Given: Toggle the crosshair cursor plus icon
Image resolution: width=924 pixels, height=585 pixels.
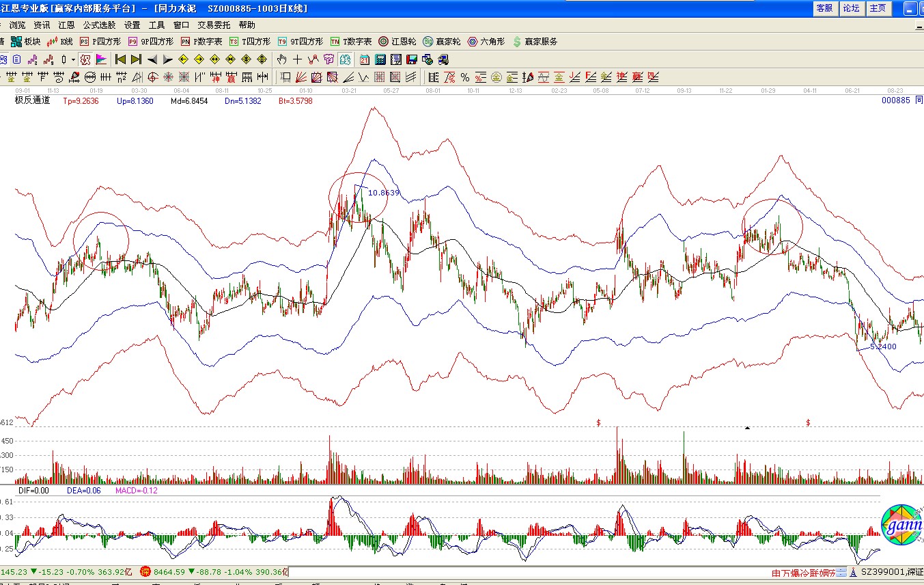Looking at the screenshot, I should click(x=298, y=59).
